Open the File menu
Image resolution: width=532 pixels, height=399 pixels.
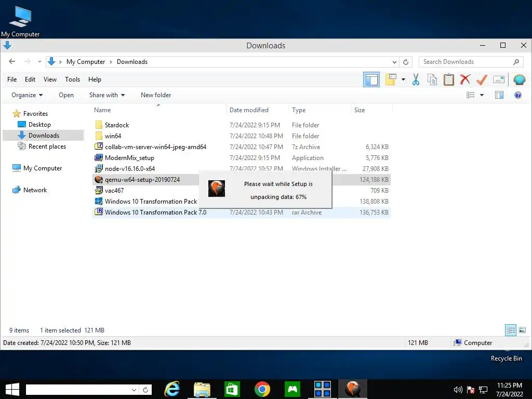[12, 79]
